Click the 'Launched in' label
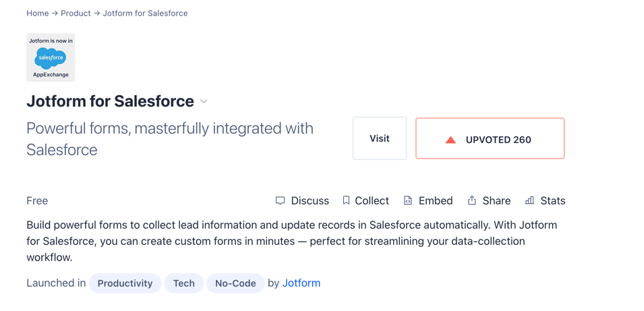Viewport: 644px width, 311px height. click(x=56, y=283)
